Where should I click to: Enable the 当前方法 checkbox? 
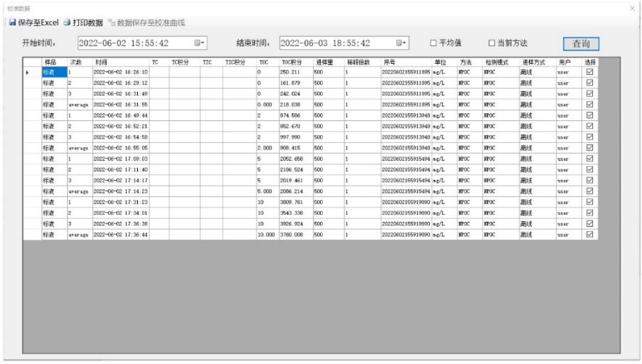[x=491, y=43]
